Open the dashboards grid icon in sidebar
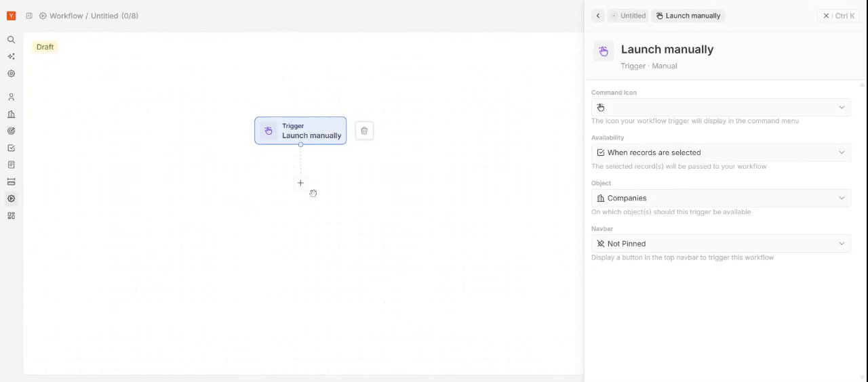 (11, 216)
